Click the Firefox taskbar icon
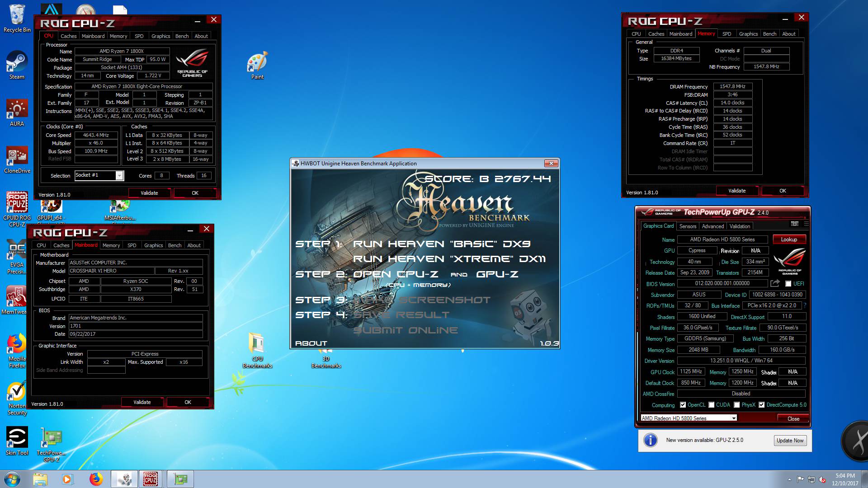This screenshot has height=488, width=868. tap(96, 479)
